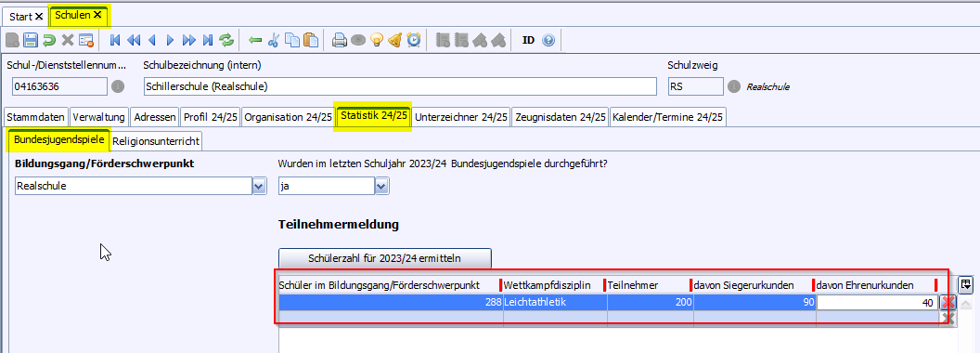Click the alarm clock icon
The height and width of the screenshot is (353, 980).
(x=414, y=41)
